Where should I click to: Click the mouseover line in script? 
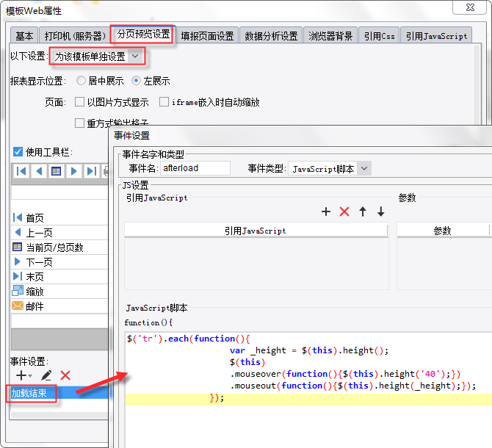345,374
